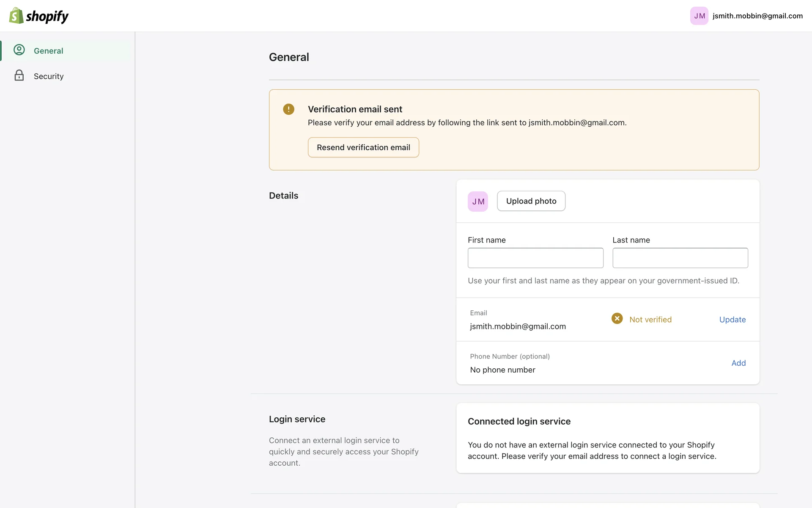Focus the Last name input field
This screenshot has height=508, width=812.
680,258
